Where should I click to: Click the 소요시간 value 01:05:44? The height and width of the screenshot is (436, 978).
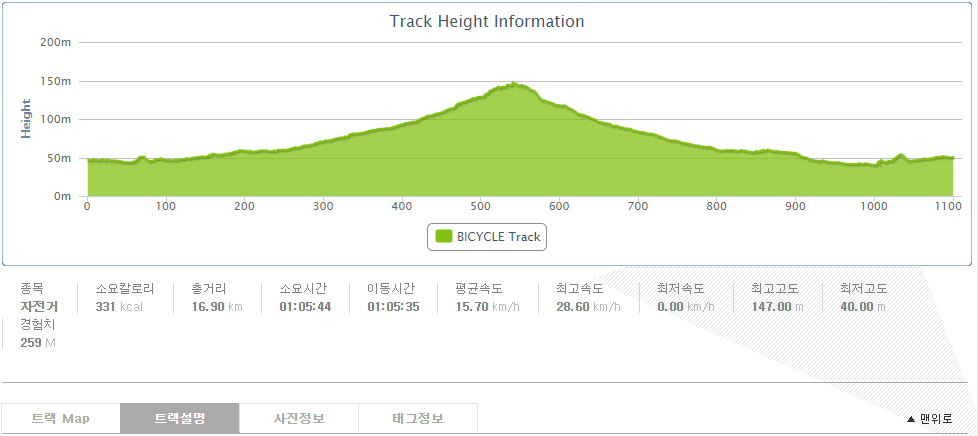(305, 306)
